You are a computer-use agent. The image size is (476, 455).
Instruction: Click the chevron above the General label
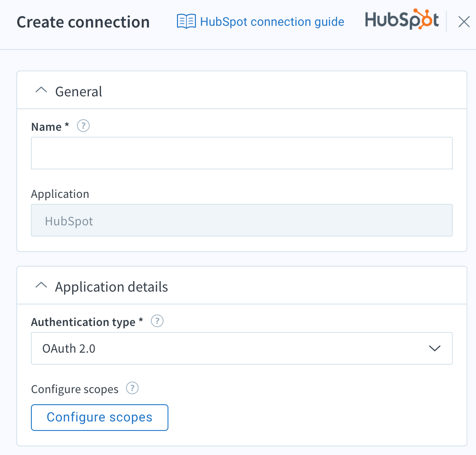tap(41, 90)
